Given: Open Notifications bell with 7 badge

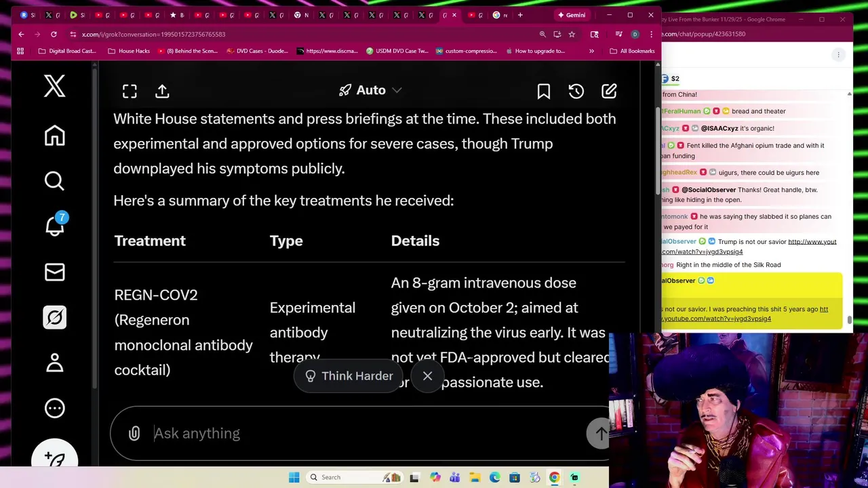Looking at the screenshot, I should tap(56, 224).
